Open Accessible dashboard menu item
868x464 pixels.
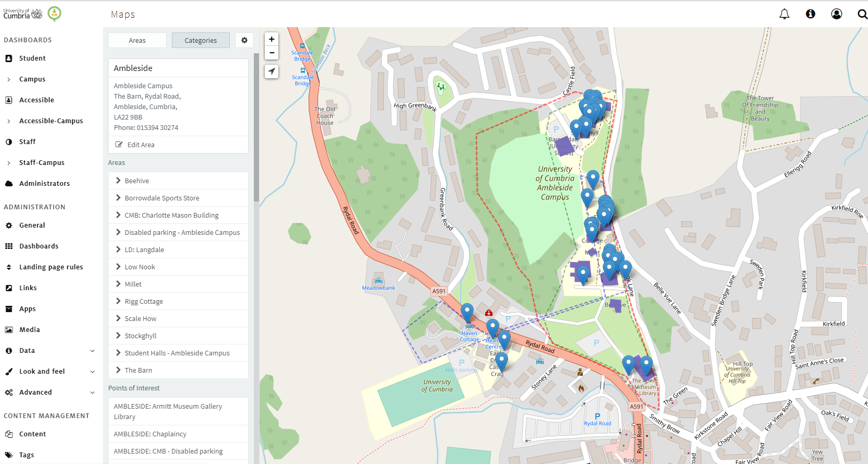(37, 100)
